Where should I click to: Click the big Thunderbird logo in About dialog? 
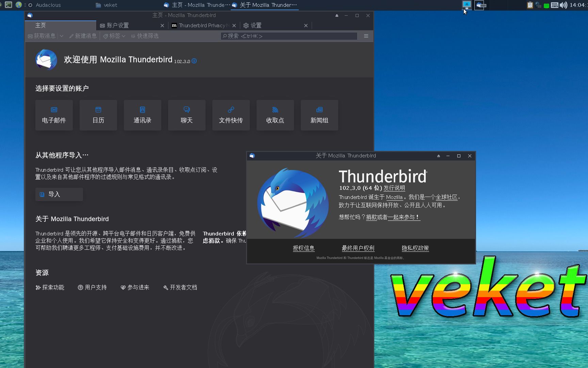293,203
